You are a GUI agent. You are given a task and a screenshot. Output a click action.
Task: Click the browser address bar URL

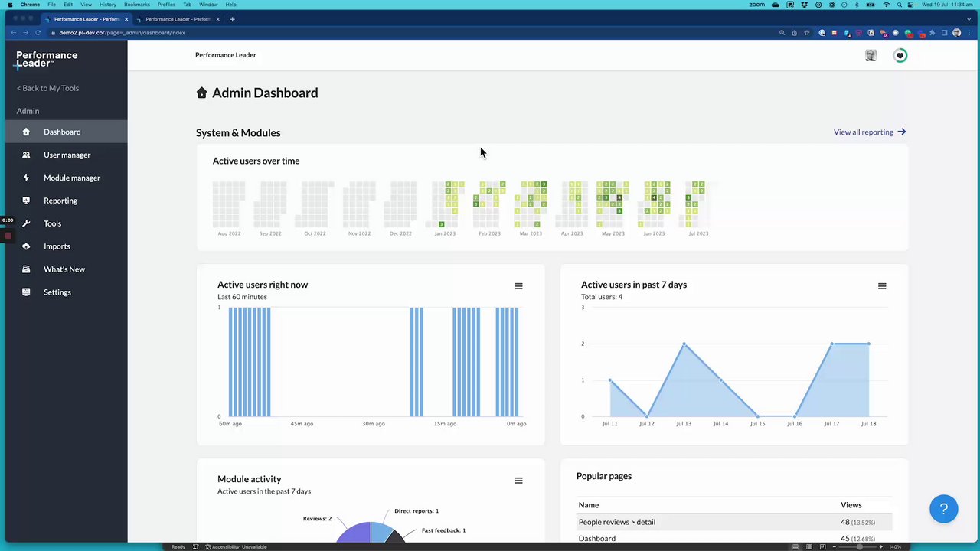click(x=122, y=33)
